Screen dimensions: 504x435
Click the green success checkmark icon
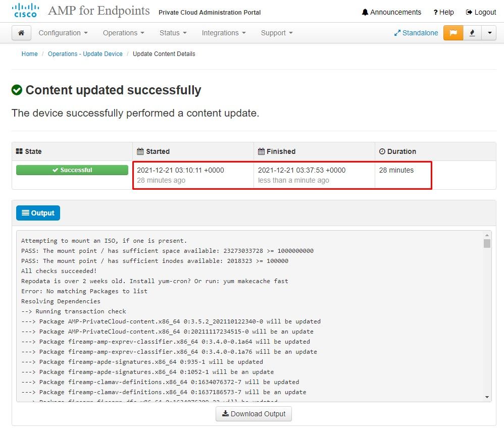point(17,90)
